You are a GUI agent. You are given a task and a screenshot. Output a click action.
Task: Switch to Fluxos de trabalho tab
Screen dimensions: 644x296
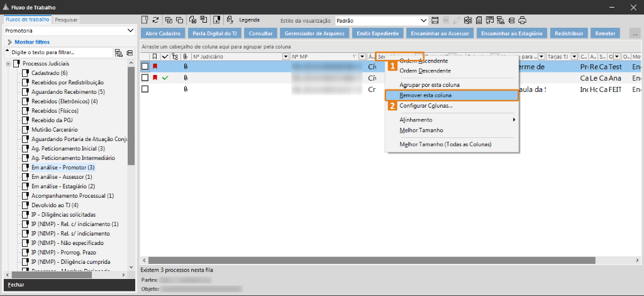[x=28, y=20]
